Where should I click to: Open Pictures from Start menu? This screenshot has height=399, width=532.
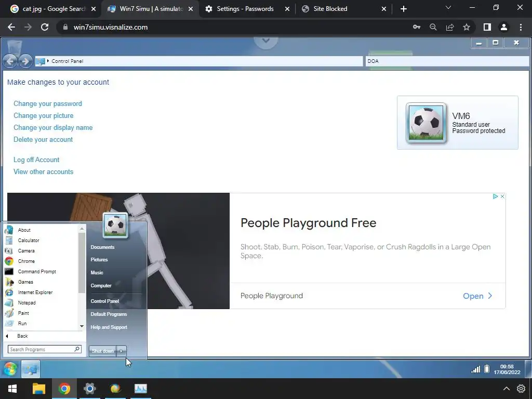click(x=99, y=260)
